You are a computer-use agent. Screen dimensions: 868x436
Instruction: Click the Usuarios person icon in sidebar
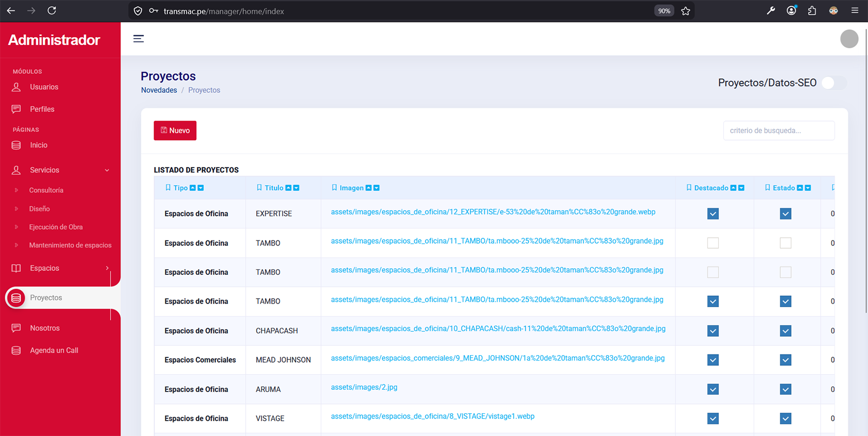pos(16,87)
